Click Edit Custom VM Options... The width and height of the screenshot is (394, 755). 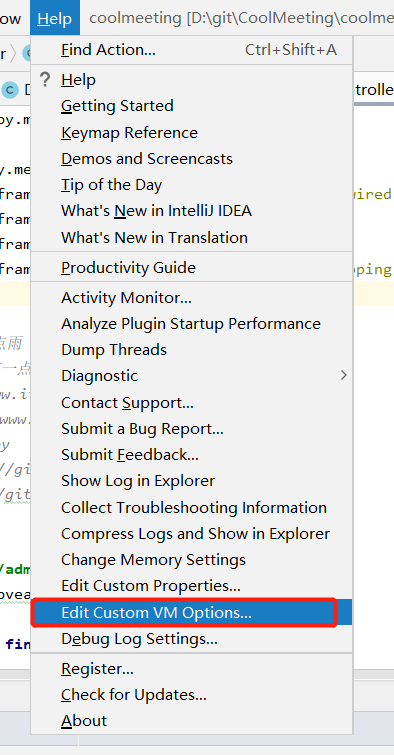point(192,612)
